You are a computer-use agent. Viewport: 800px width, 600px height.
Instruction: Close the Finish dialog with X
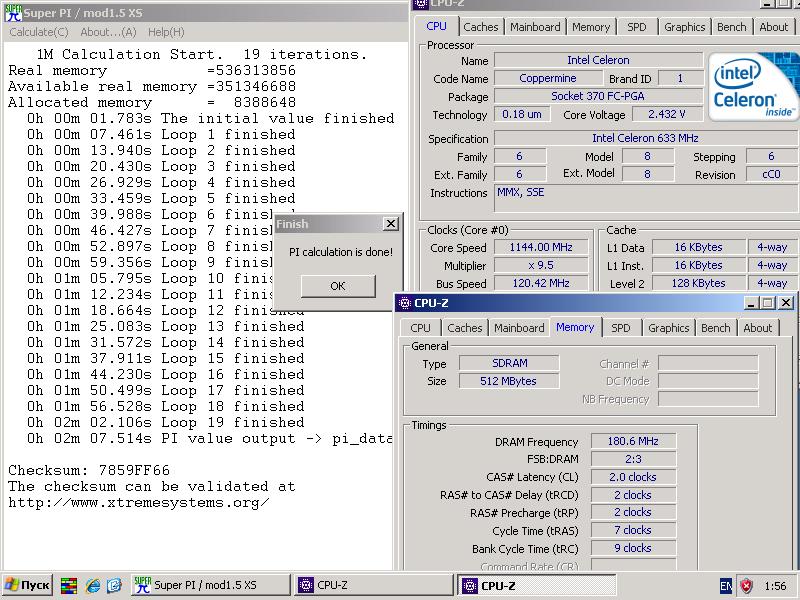390,223
